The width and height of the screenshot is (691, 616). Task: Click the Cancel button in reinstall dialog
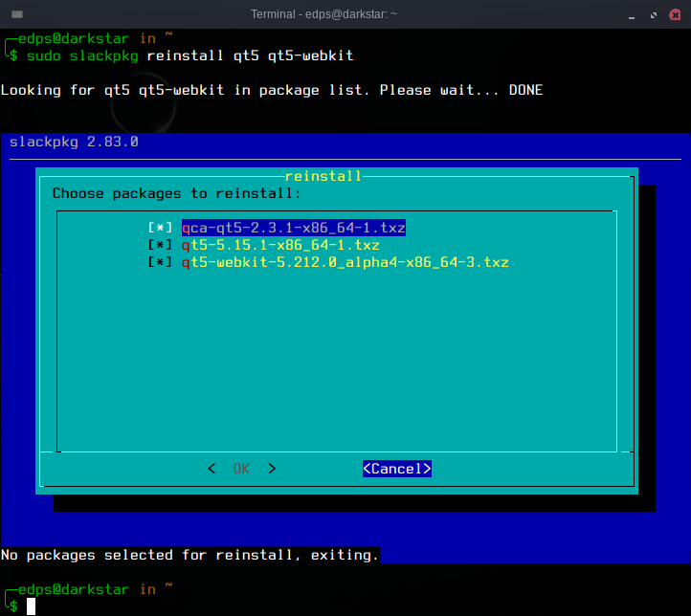(397, 469)
